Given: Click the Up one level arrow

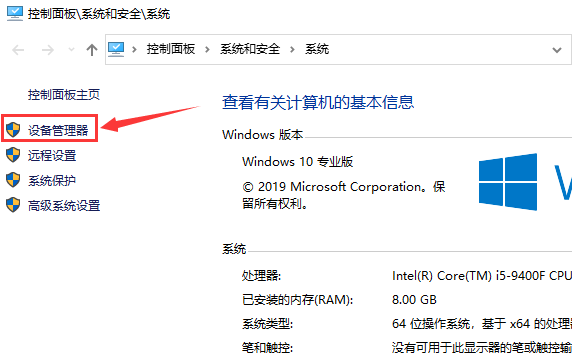Looking at the screenshot, I should [92, 50].
